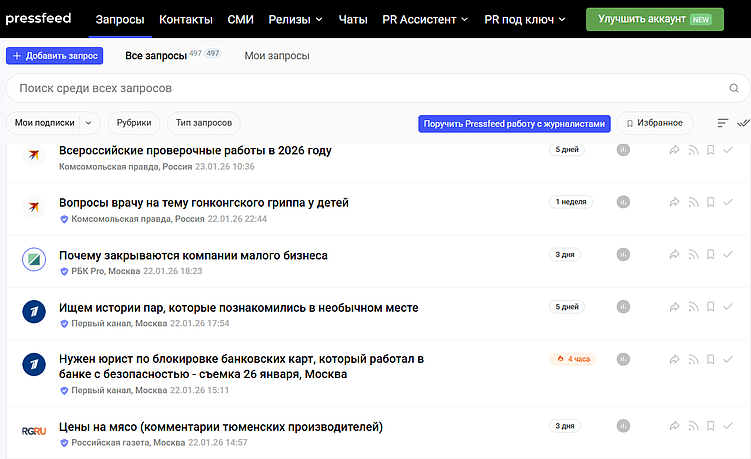Click the Добавить запрос button
Screen dimensions: 751x459
(x=54, y=56)
